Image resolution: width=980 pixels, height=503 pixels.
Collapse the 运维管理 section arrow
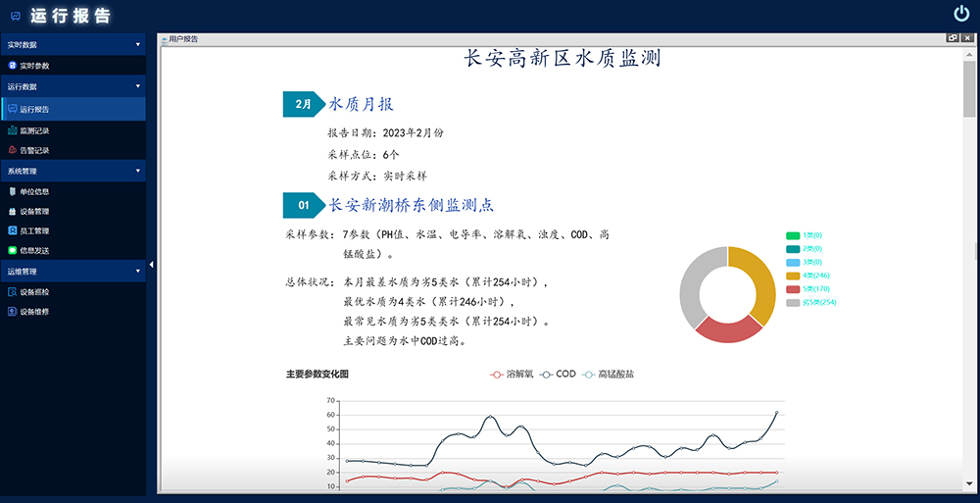click(138, 271)
